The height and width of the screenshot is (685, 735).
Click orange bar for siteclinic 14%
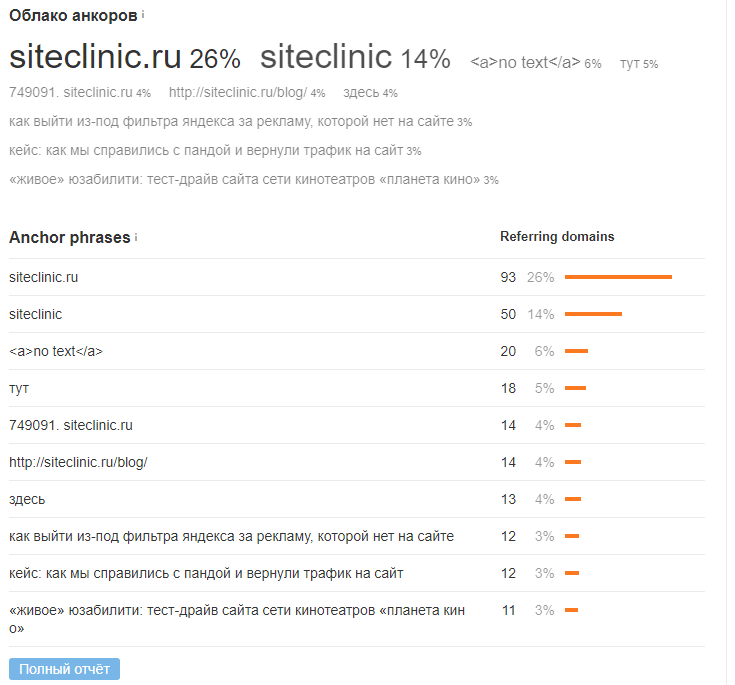[x=593, y=314]
